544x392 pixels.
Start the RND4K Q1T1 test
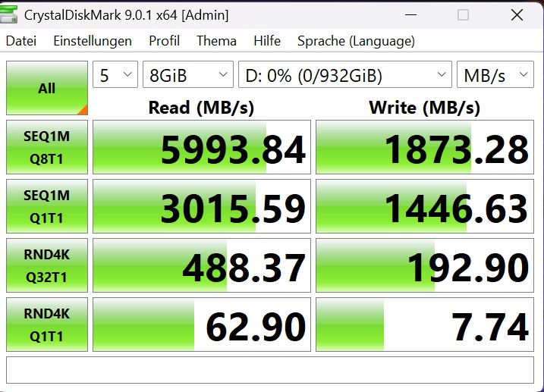[46, 325]
